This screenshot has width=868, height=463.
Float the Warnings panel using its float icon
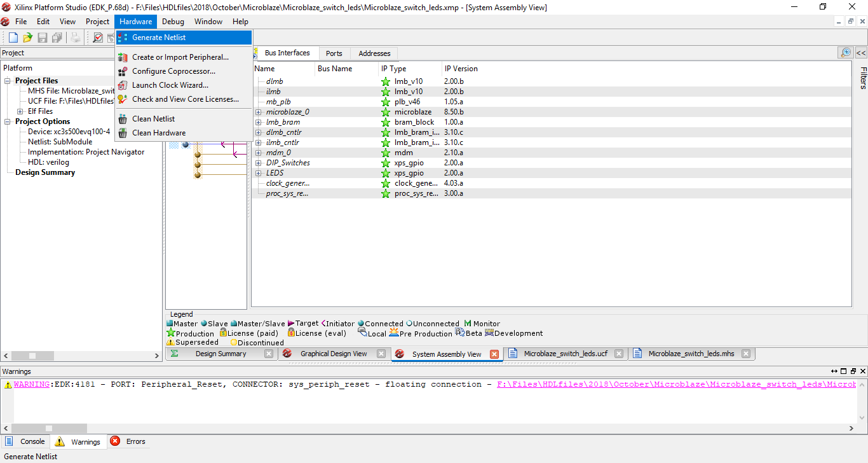click(853, 371)
